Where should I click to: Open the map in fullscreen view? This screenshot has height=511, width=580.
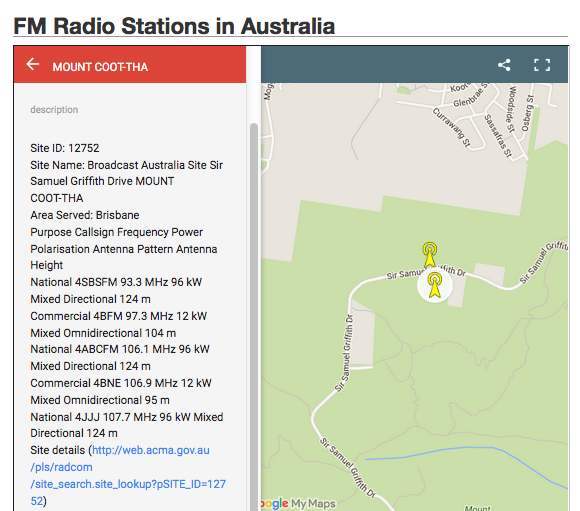pos(542,65)
